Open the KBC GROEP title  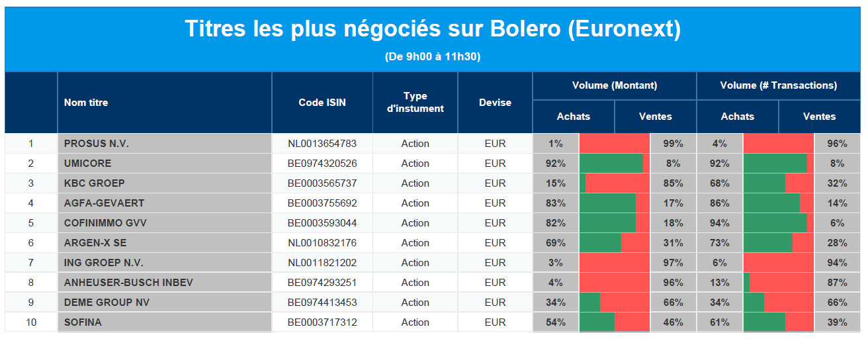point(94,183)
